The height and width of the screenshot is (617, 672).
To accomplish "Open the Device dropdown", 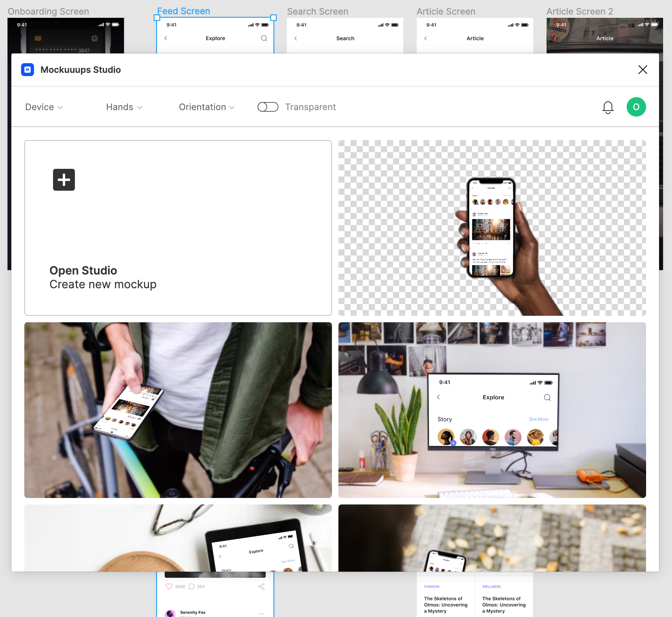I will (44, 107).
